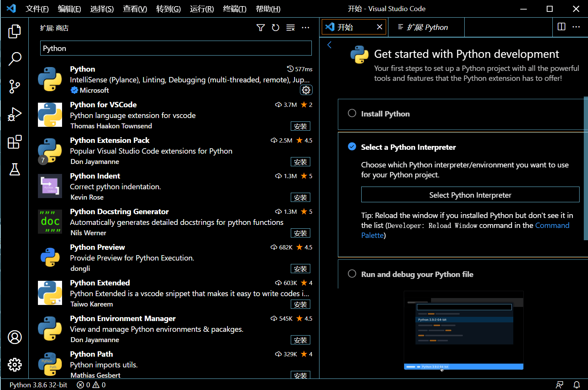Screen dimensions: 588x390
Task: Install the Python Indent extension
Action: tap(300, 197)
